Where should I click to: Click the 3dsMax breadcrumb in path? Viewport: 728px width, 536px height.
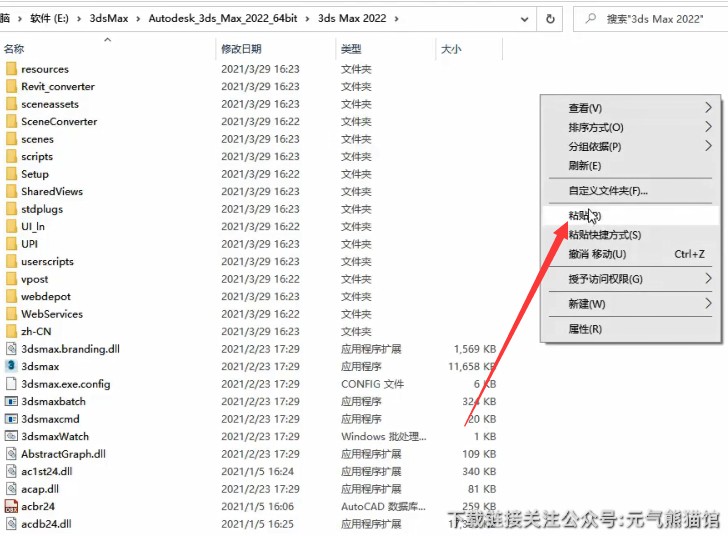tap(108, 18)
